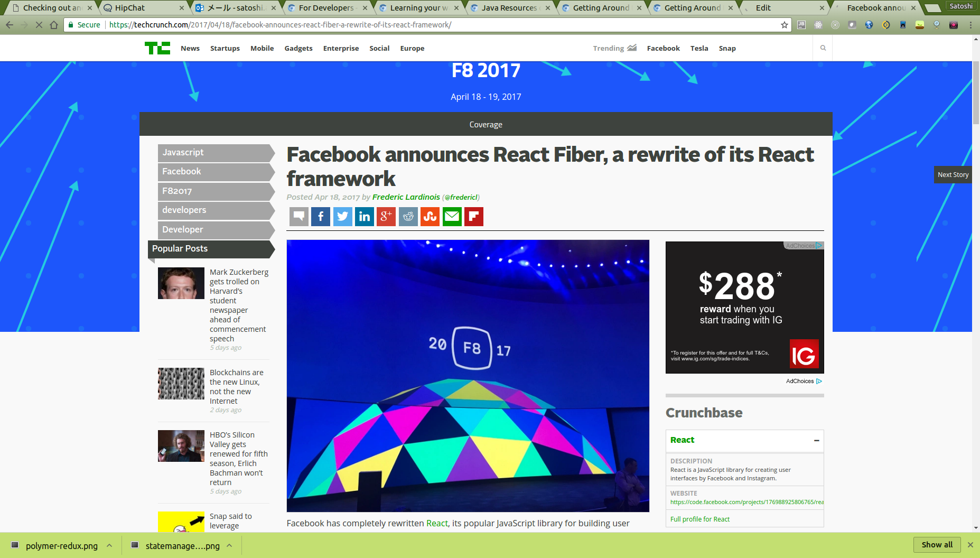
Task: Click Show all downloads button
Action: [x=937, y=545]
